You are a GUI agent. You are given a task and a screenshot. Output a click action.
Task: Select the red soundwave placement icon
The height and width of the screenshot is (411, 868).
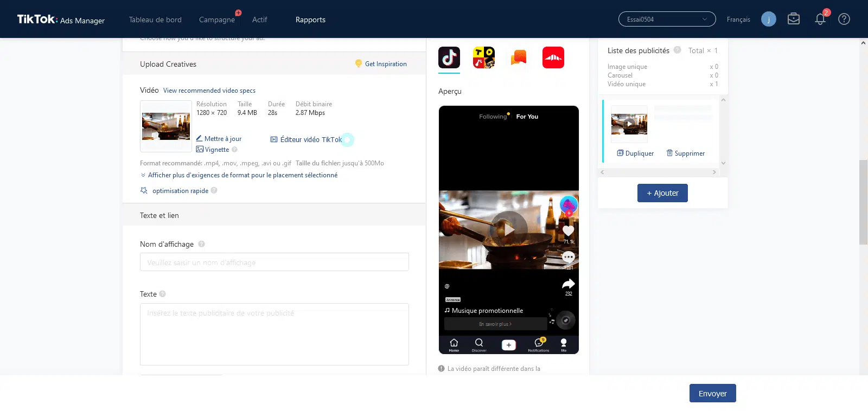[x=553, y=57]
